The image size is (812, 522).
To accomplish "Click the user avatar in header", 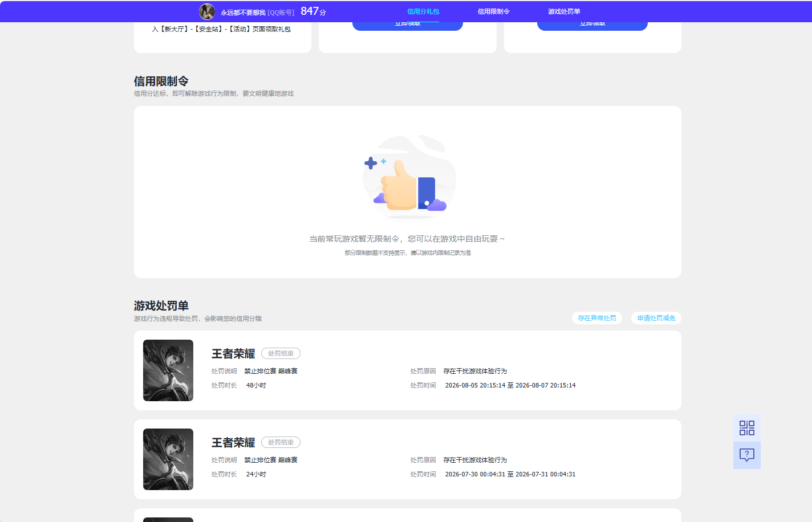I will click(x=207, y=11).
